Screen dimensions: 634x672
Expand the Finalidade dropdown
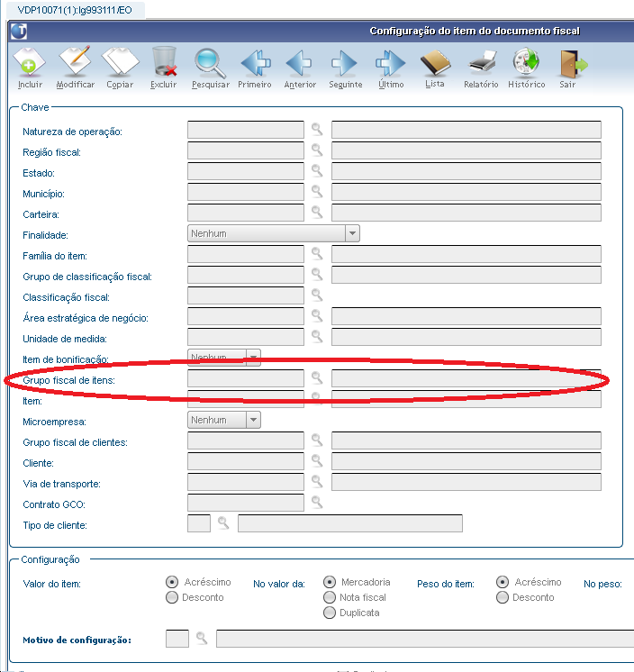[x=352, y=233]
